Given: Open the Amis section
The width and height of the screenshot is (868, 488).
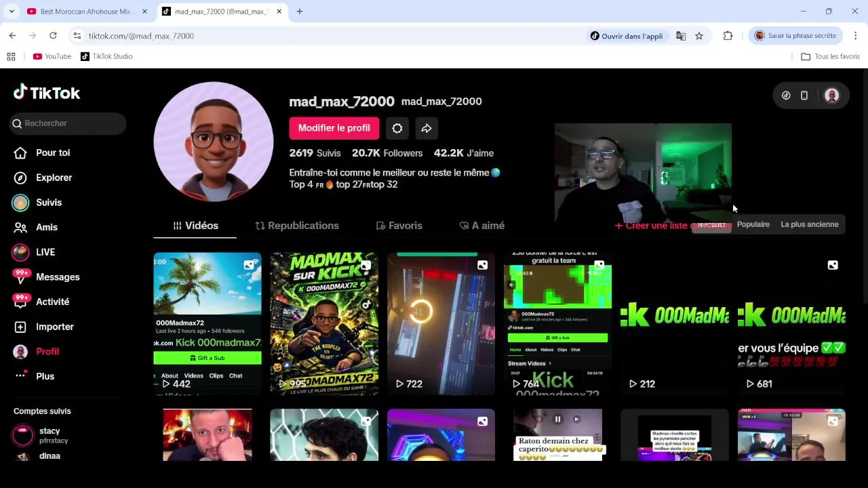Looking at the screenshot, I should 36,227.
